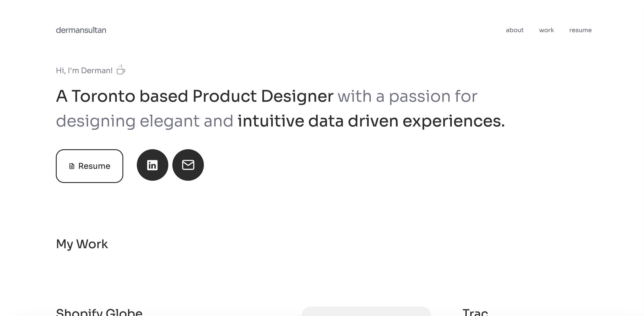Click the document icon inside Resume button
Screen dimensions: 644x316
(72, 166)
